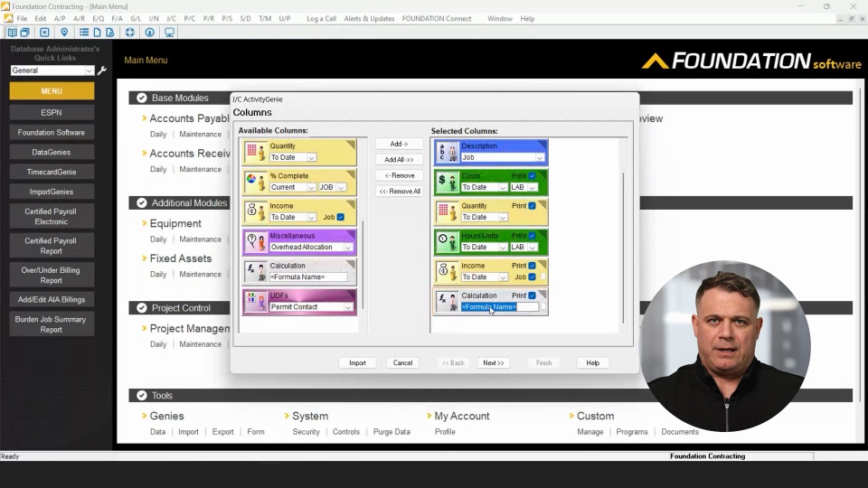Click the Income money bag icon in Available Columns
The width and height of the screenshot is (868, 488).
255,211
